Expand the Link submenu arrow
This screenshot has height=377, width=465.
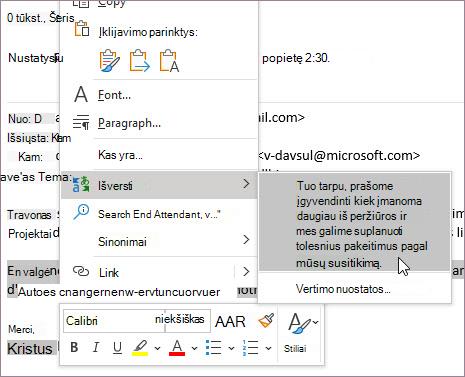click(x=246, y=272)
